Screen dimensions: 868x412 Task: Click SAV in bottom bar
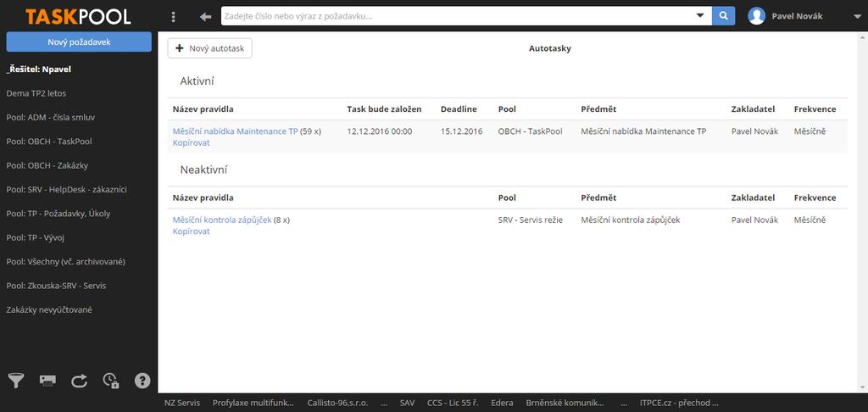tap(407, 404)
